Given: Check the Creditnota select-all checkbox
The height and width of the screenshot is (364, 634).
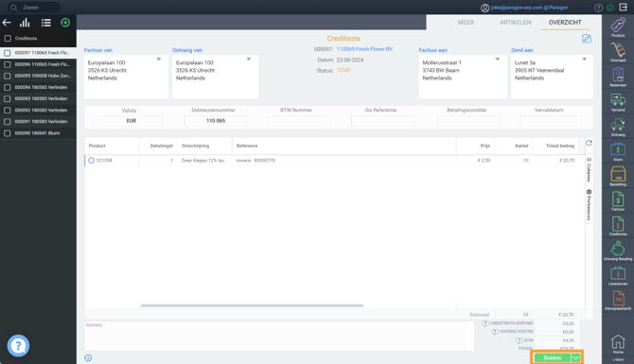Looking at the screenshot, I should [x=8, y=39].
